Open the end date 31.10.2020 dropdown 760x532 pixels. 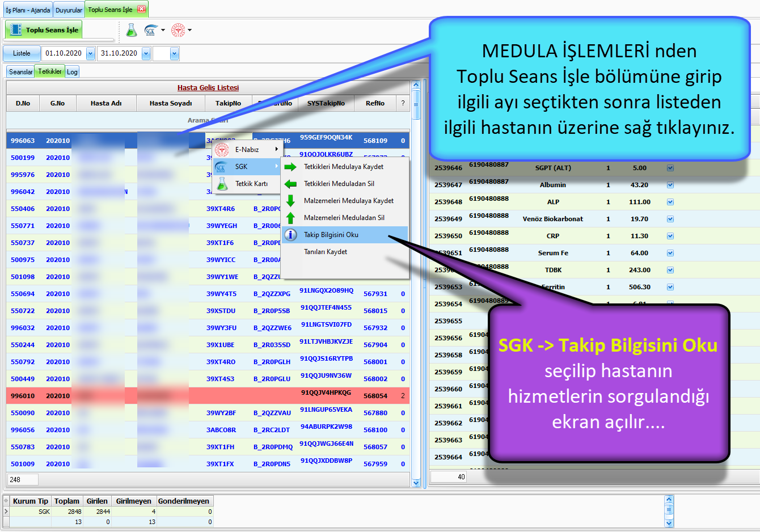click(x=146, y=53)
